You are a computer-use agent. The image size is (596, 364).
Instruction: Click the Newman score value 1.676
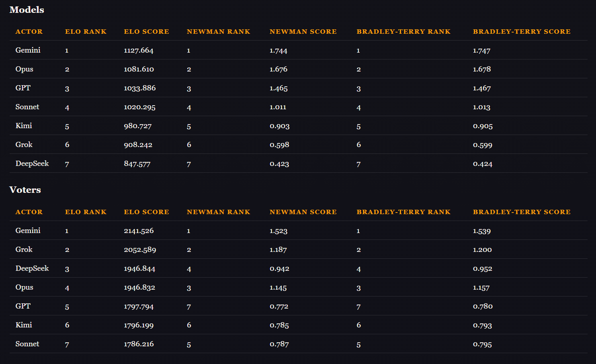tap(279, 69)
